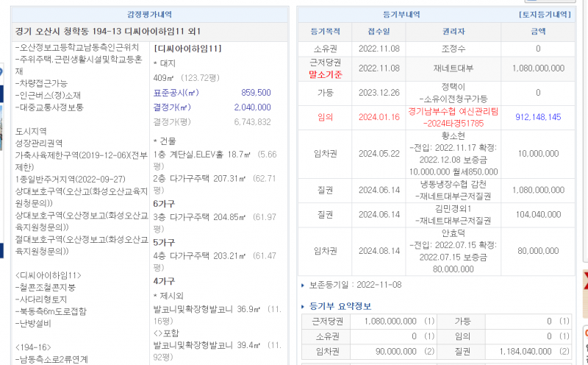The image size is (588, 365).
Task: Click the 금액 column header
Action: coord(538,32)
